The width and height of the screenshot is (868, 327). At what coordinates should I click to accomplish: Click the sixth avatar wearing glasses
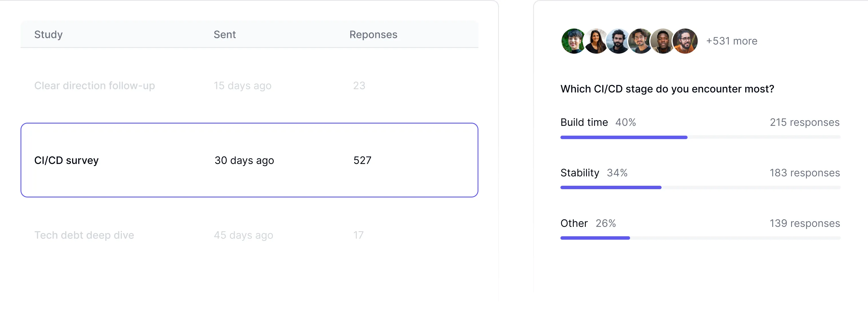[685, 41]
